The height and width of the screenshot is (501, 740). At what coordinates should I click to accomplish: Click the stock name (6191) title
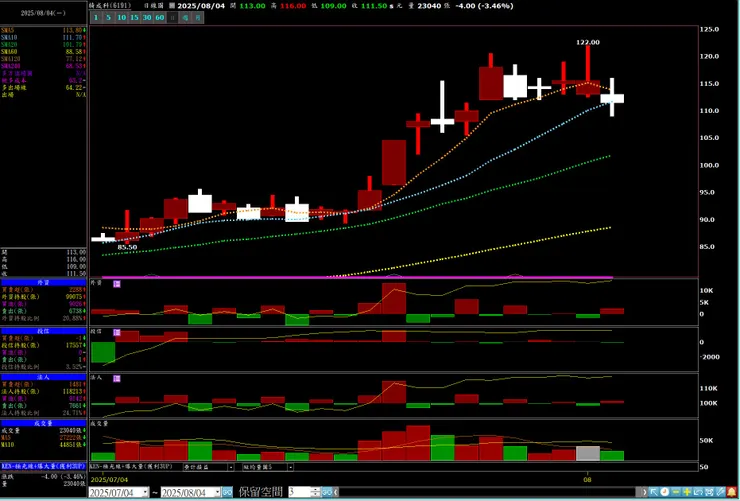click(109, 6)
